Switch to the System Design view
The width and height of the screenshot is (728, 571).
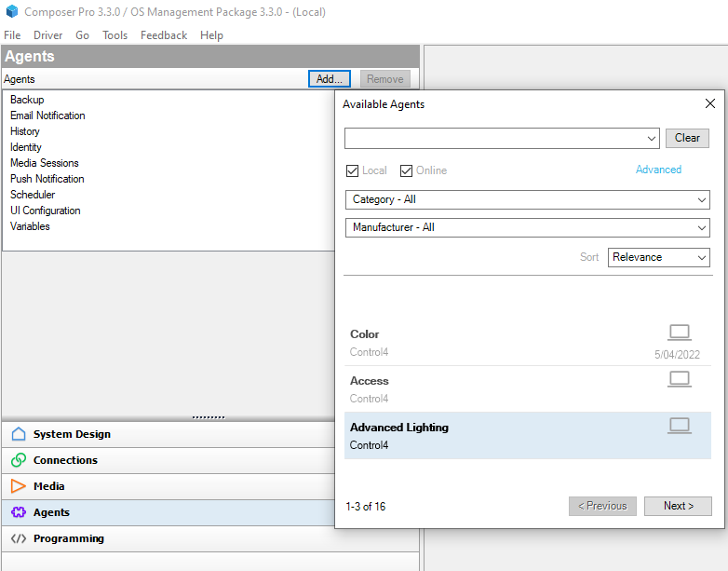pyautogui.click(x=169, y=434)
